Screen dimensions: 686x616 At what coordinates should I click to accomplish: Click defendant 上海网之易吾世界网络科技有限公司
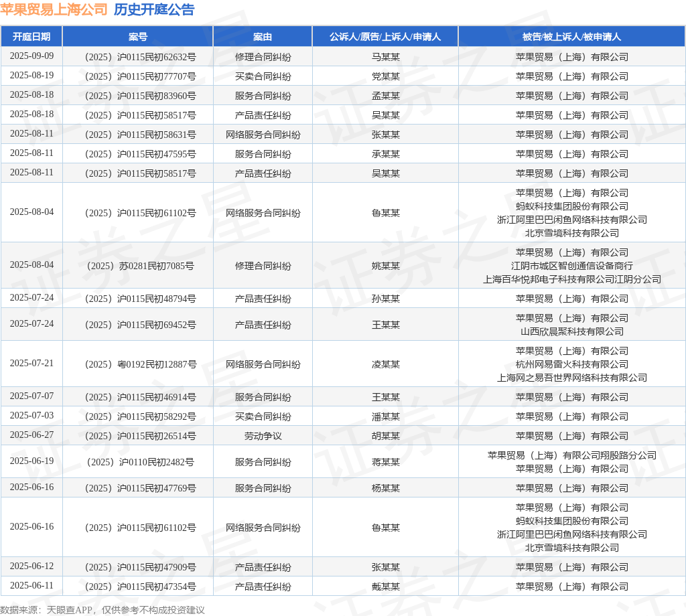(572, 378)
